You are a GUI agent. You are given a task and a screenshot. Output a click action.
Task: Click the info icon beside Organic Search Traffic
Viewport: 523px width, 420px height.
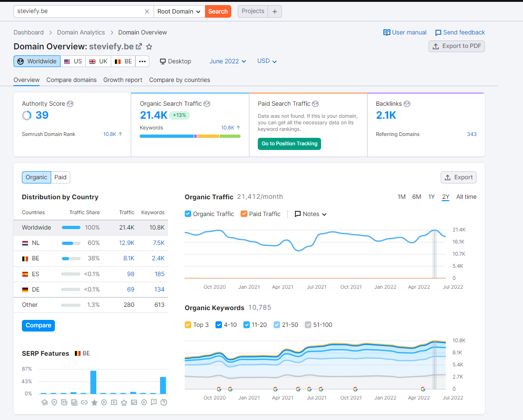(207, 104)
